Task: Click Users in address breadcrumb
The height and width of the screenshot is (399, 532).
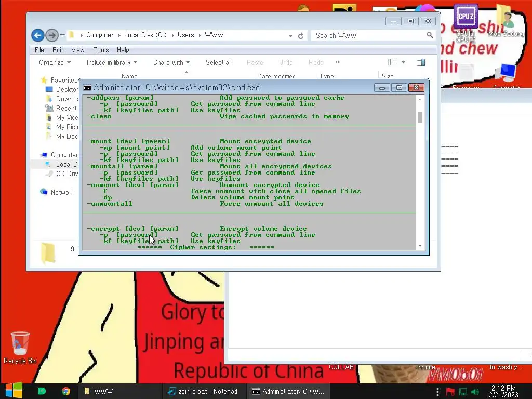Action: [x=185, y=35]
